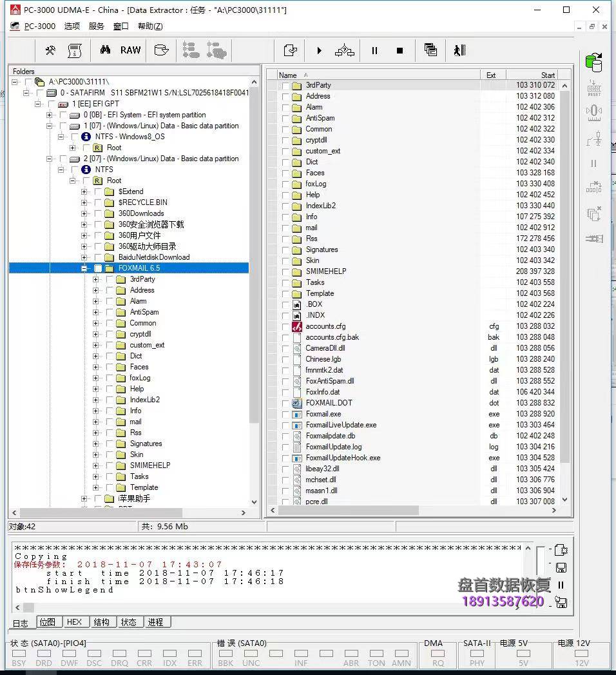Viewport: 616px width, 675px height.
Task: Click the binoculars search icon
Action: click(106, 50)
